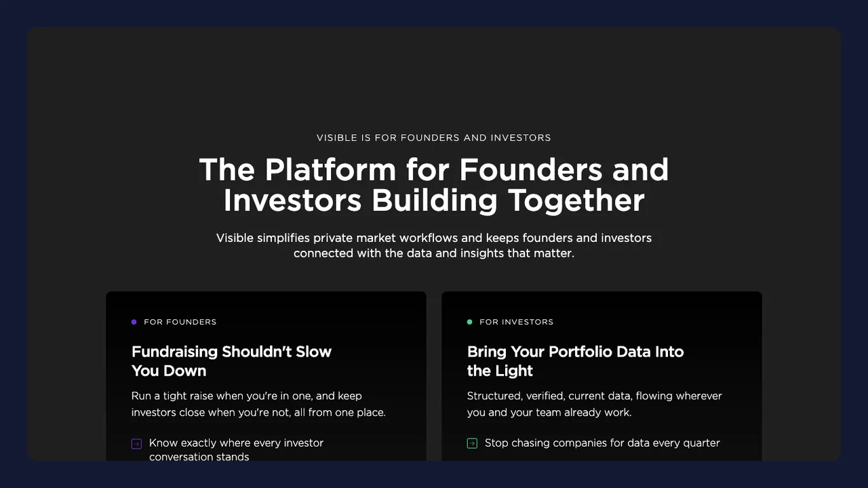Click the word Visible starting the subtitle
This screenshot has height=488, width=868.
(x=235, y=238)
